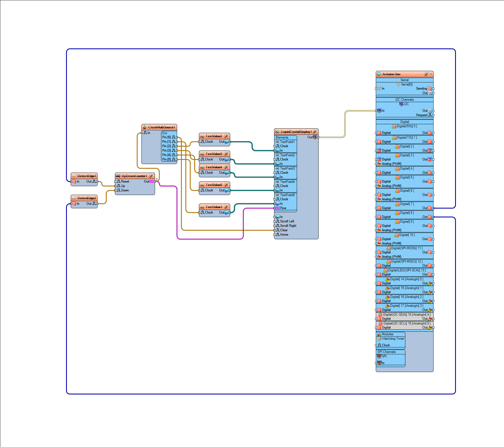Expand the Arduino Uno dropdown arrow
Screen dimensions: 504x447
click(431, 74)
